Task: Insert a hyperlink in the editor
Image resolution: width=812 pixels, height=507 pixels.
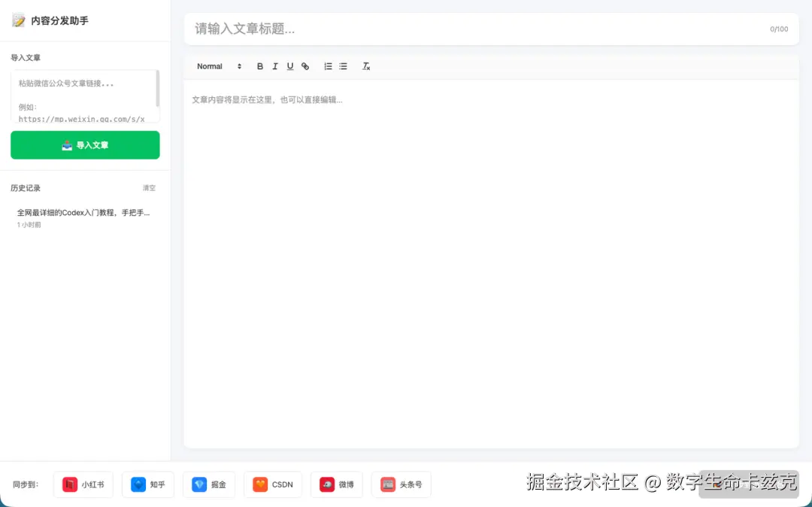Action: click(305, 66)
